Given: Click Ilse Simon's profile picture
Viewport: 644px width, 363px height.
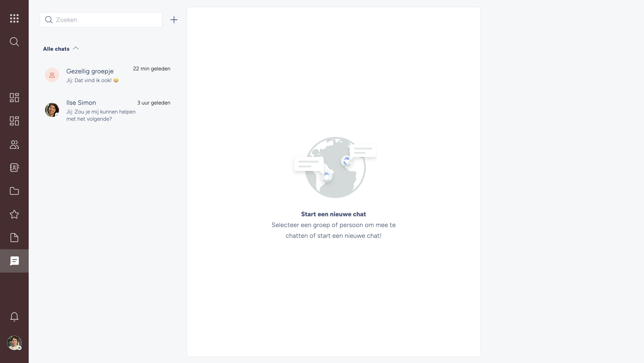Looking at the screenshot, I should click(x=52, y=110).
